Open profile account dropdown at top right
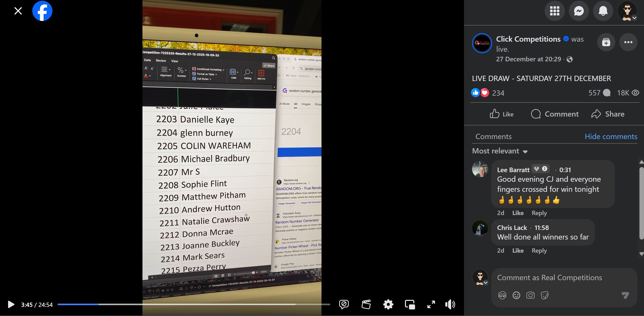The image size is (644, 316). pos(627,11)
